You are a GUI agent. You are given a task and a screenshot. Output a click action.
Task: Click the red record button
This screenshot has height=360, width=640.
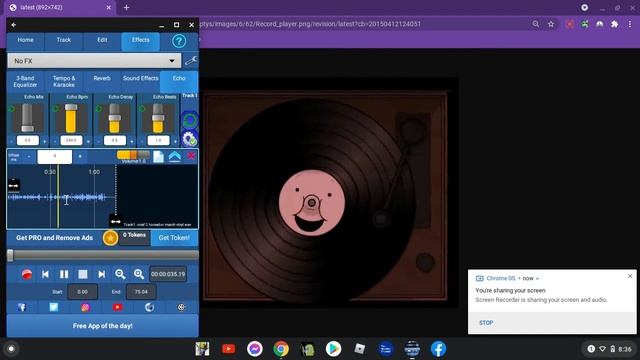point(27,274)
